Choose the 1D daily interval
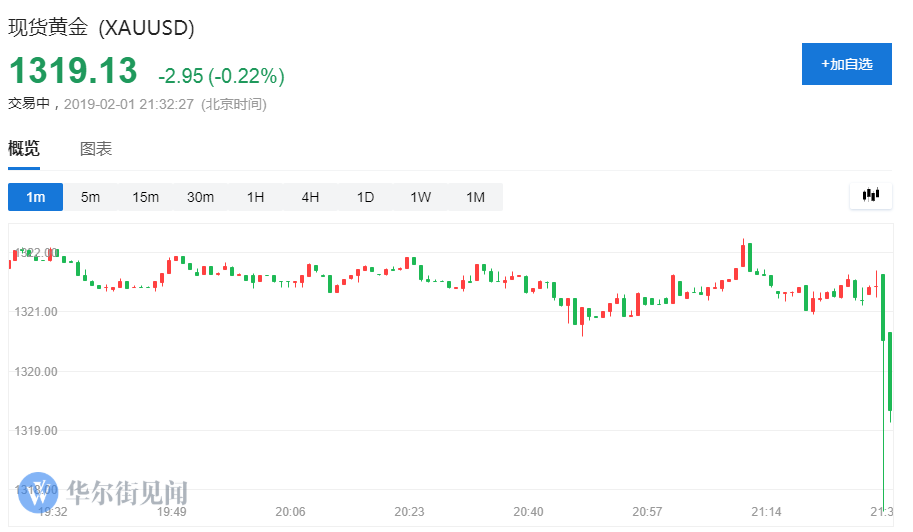Screen dimensions: 913x532 [365, 197]
